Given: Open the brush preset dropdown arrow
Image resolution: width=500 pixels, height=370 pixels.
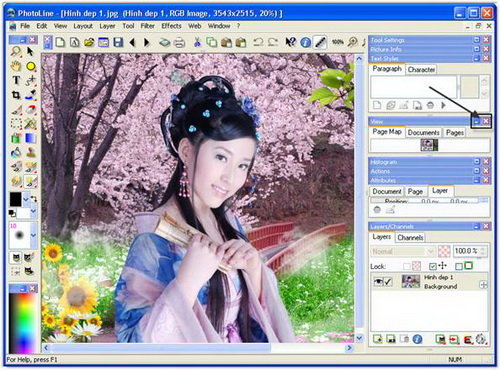Looking at the screenshot, I should [33, 235].
